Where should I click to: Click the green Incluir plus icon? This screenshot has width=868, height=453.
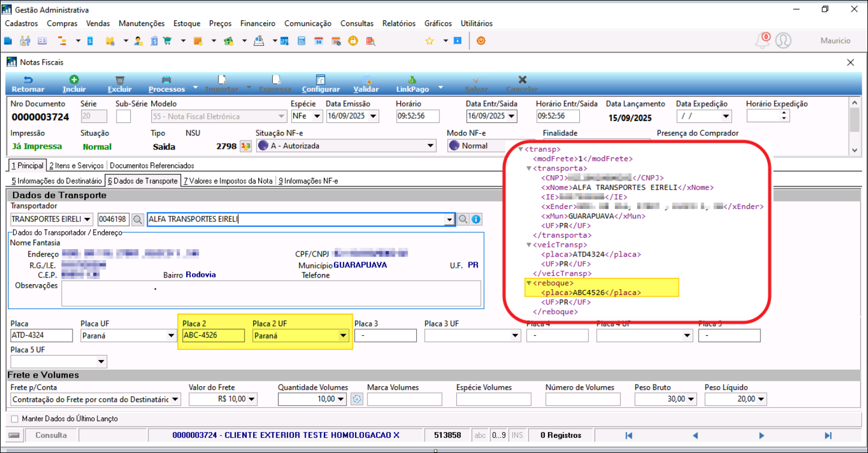click(x=74, y=80)
